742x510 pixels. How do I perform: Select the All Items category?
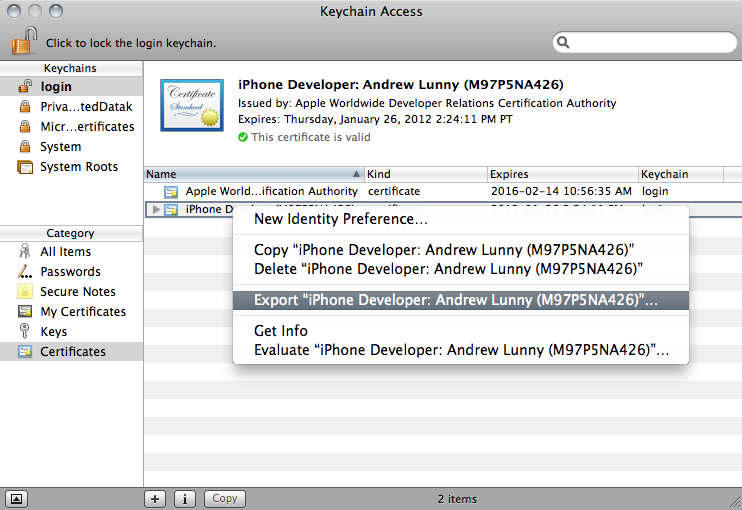pos(65,252)
